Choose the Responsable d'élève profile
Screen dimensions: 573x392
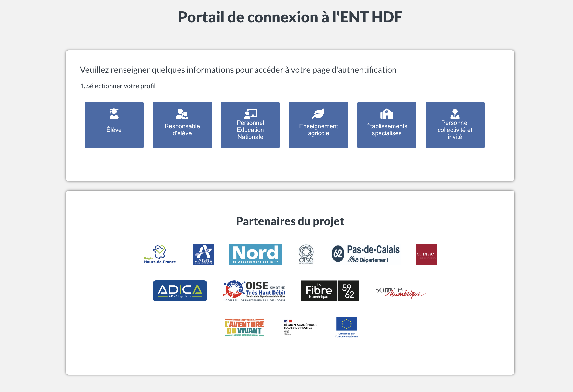coord(182,125)
